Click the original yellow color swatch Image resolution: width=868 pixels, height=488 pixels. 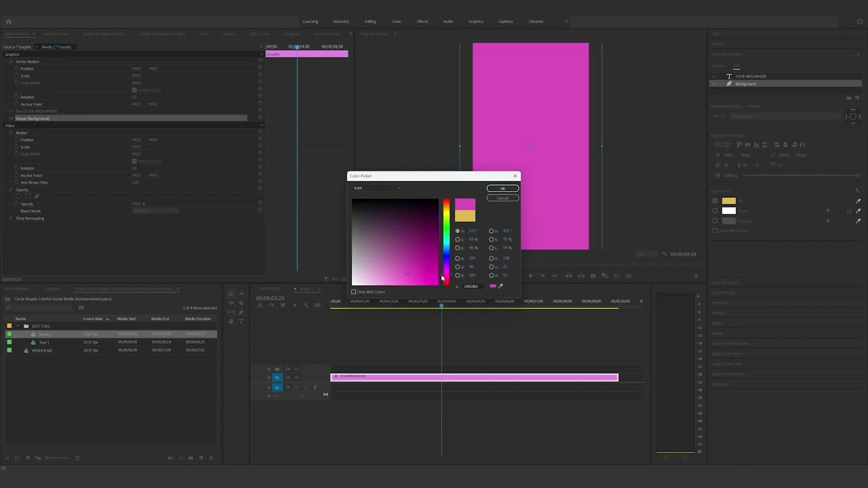pos(465,216)
